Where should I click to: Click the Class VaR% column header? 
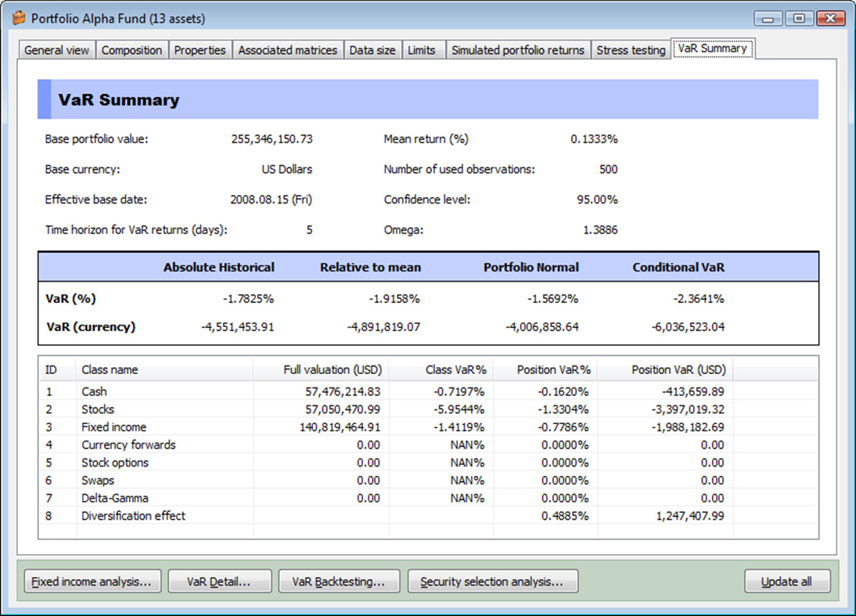441,369
